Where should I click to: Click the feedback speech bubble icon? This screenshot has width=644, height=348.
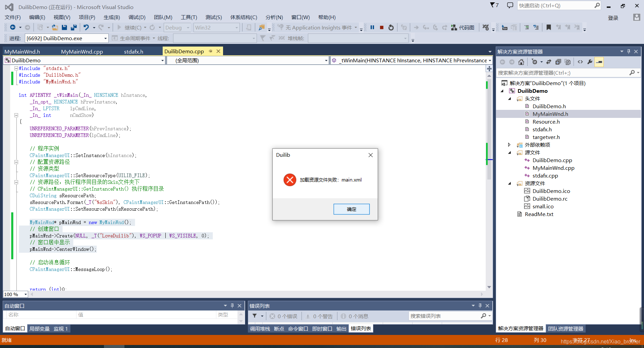click(x=510, y=5)
